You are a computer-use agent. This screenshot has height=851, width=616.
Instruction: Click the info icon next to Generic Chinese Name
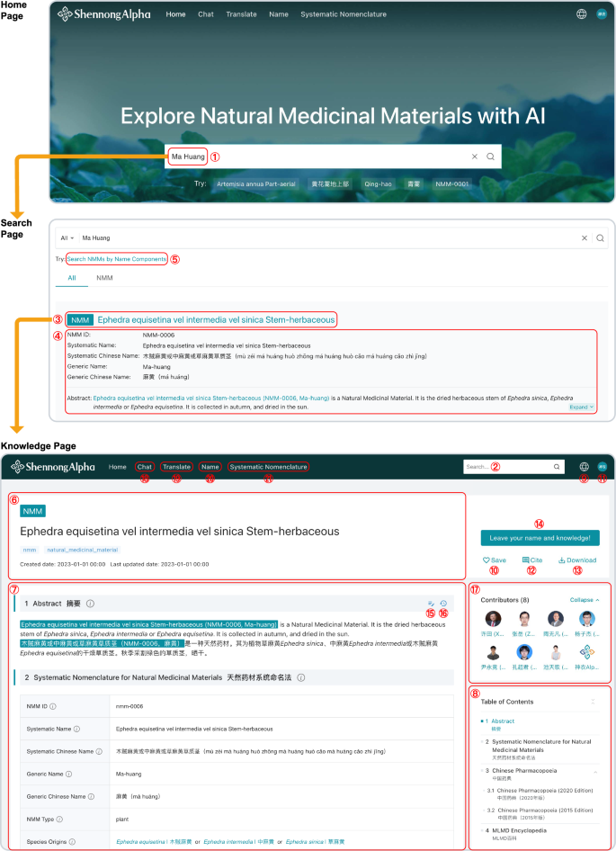coord(91,797)
